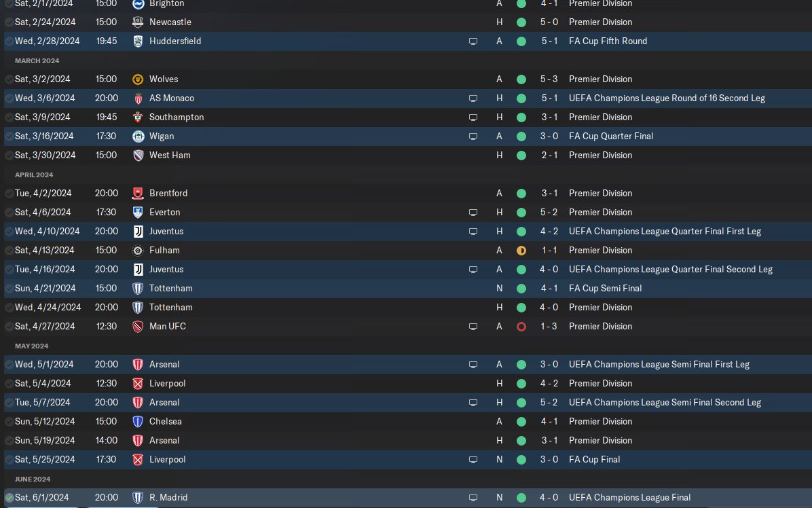Click the green win dot for Chelsea match
The image size is (812, 508).
521,422
